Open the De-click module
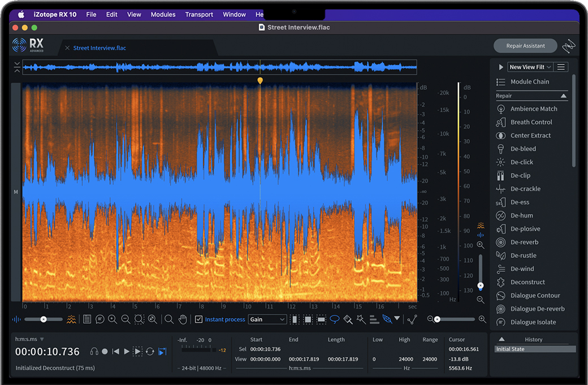 click(521, 162)
